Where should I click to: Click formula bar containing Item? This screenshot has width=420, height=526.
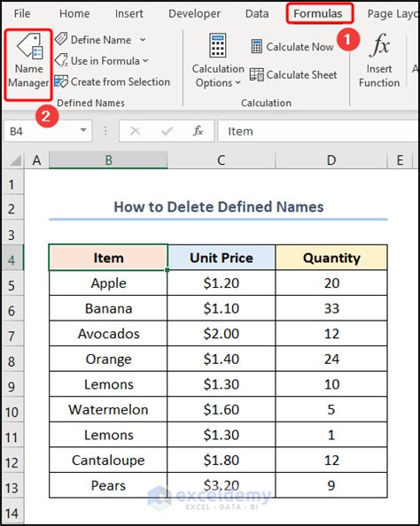point(317,131)
